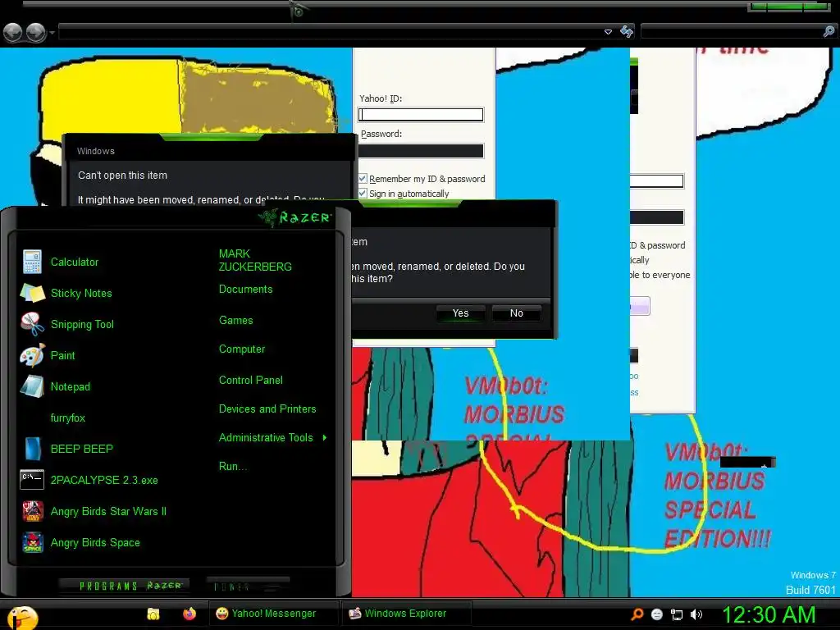Click the search magnifier in top search box
Viewport: 840px width, 630px height.
pos(829,32)
